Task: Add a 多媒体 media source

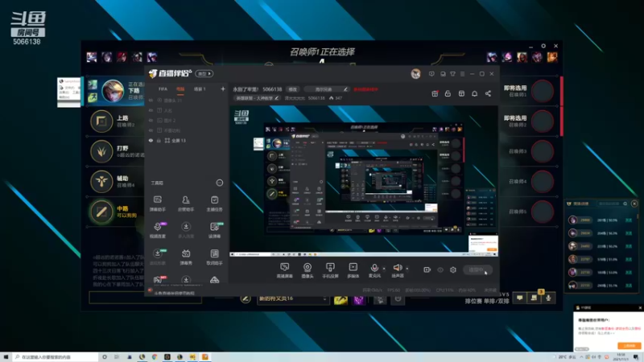Action: [x=353, y=270]
